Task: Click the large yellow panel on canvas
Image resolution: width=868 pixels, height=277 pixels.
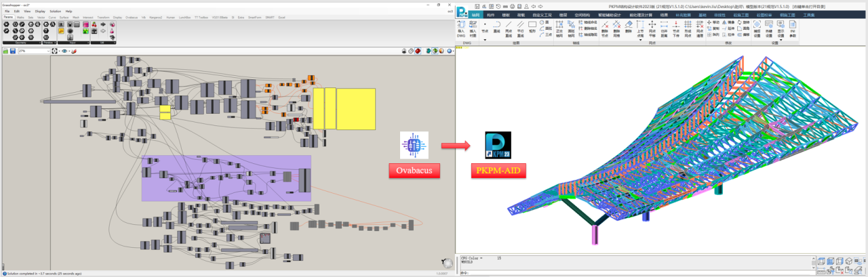Action: click(355, 108)
